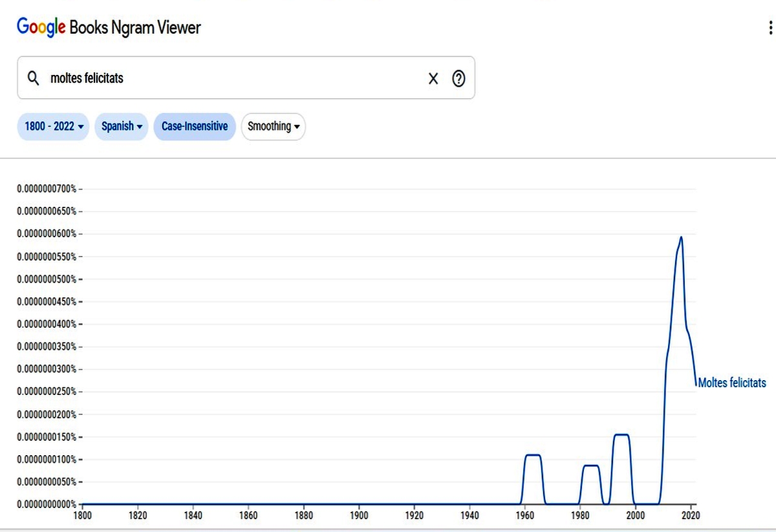Click the 1800 label on the x-axis

point(82,515)
